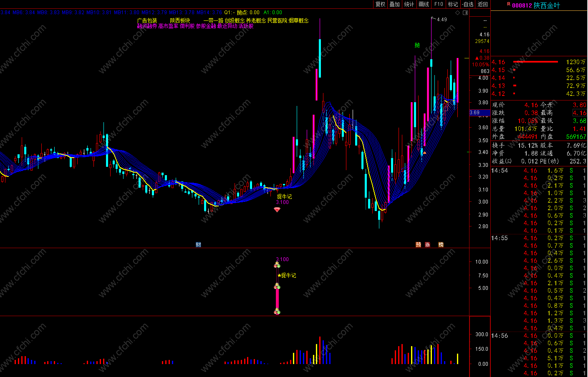
Task: Click the 换手 15.12% value
Action: 528,146
